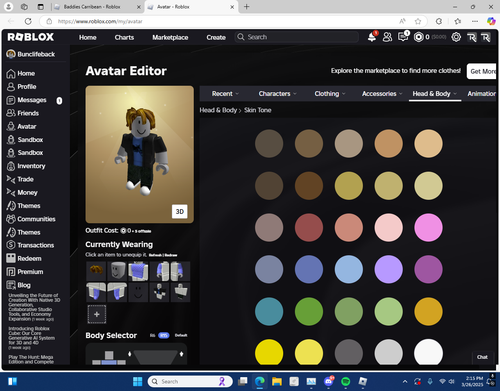Unequip the gray head item thumbnail
500x391 pixels.
(117, 271)
